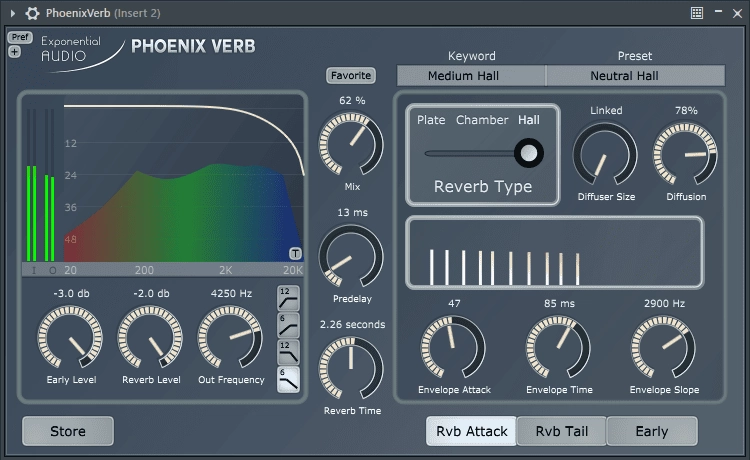This screenshot has width=750, height=460.
Task: Close the PhoenixVerb plugin window
Action: coord(737,13)
